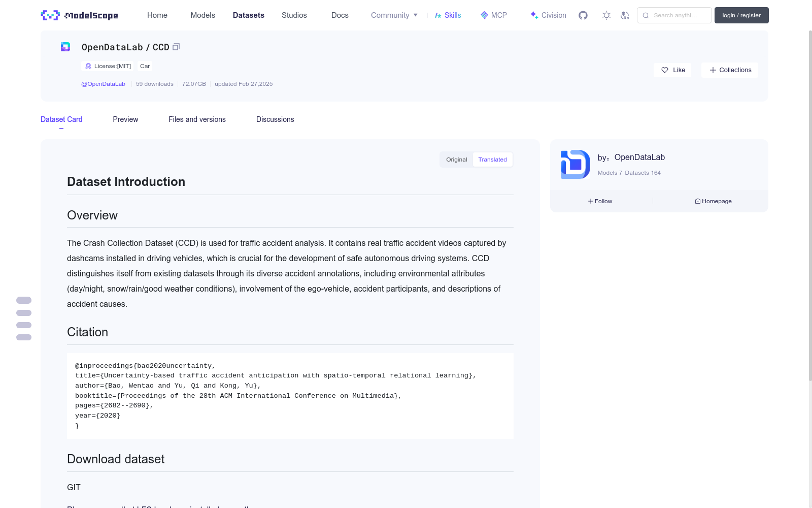812x508 pixels.
Task: Expand the Community dropdown menu
Action: click(394, 15)
